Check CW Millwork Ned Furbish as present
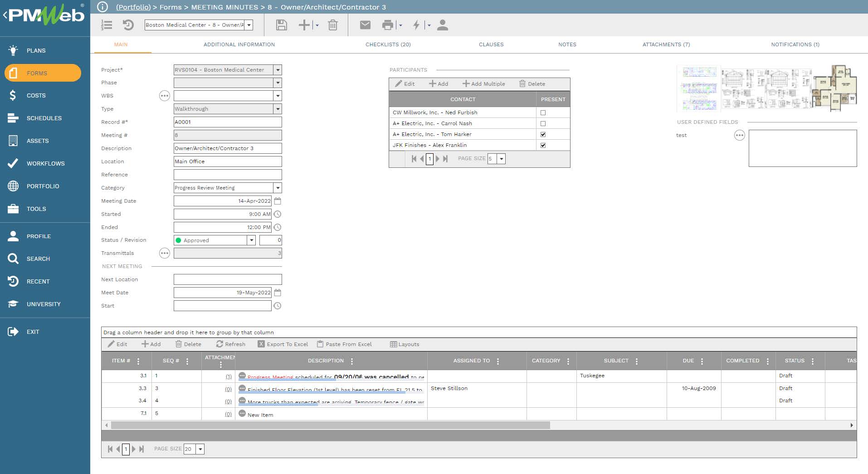This screenshot has width=868, height=474. 543,112
